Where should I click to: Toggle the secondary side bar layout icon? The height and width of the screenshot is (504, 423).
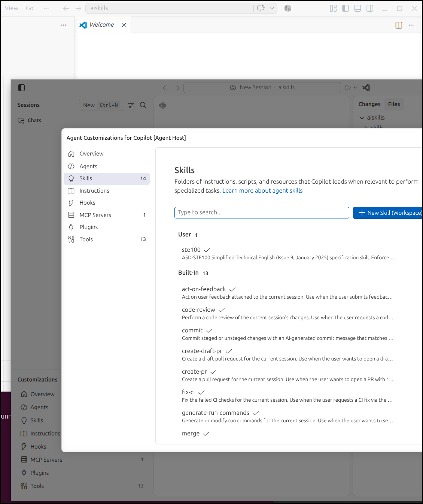[x=370, y=8]
